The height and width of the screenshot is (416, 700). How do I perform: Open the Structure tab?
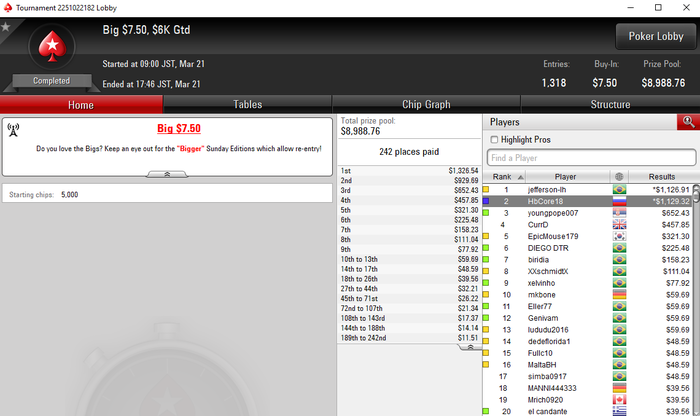610,104
